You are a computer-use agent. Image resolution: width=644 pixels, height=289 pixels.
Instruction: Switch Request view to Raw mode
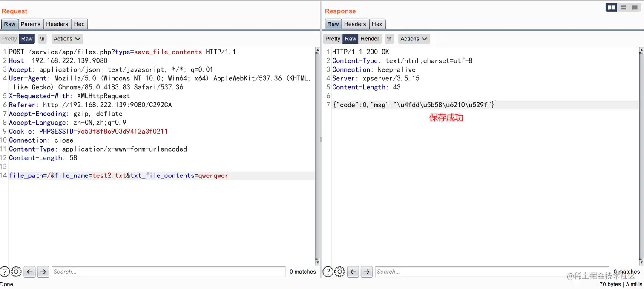coord(27,39)
